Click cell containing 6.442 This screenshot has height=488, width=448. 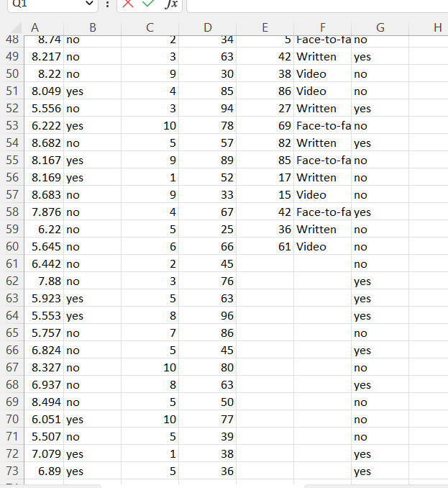(44, 263)
